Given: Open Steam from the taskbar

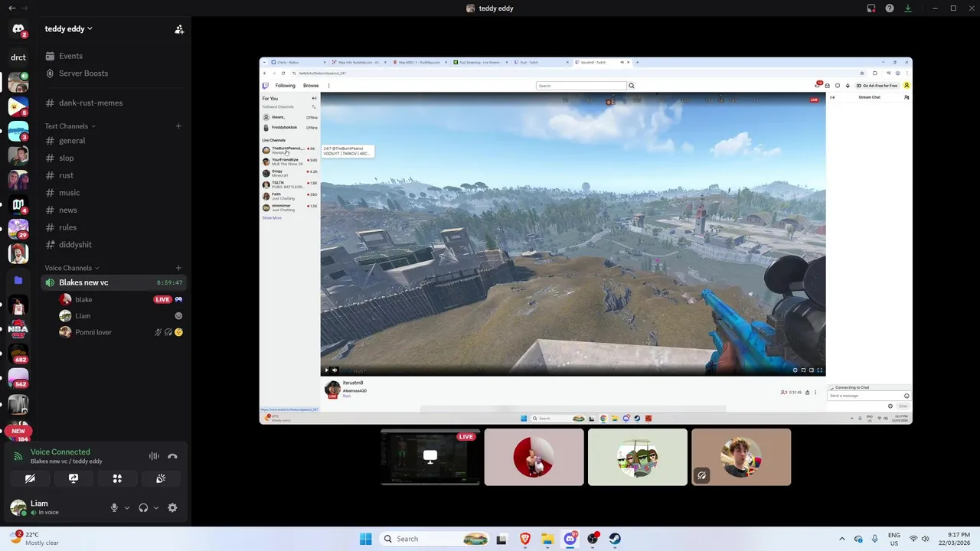Looking at the screenshot, I should pyautogui.click(x=615, y=539).
